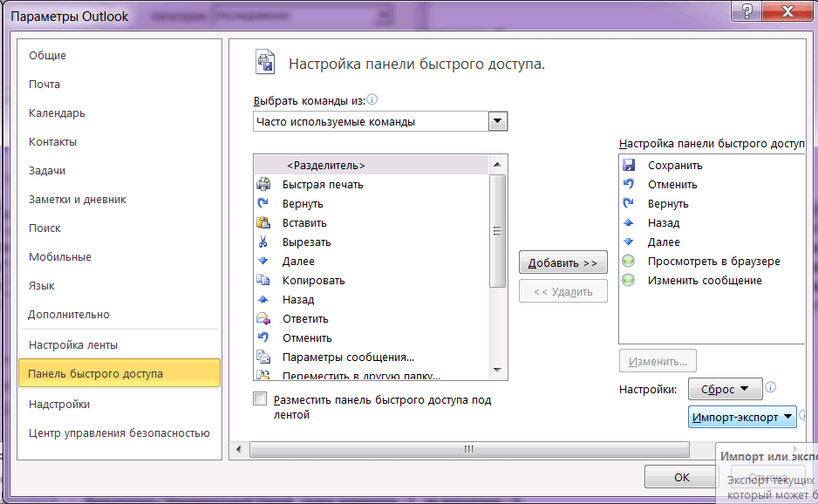This screenshot has width=818, height=504.
Task: Select Заметки и дневник category
Action: pos(119,200)
